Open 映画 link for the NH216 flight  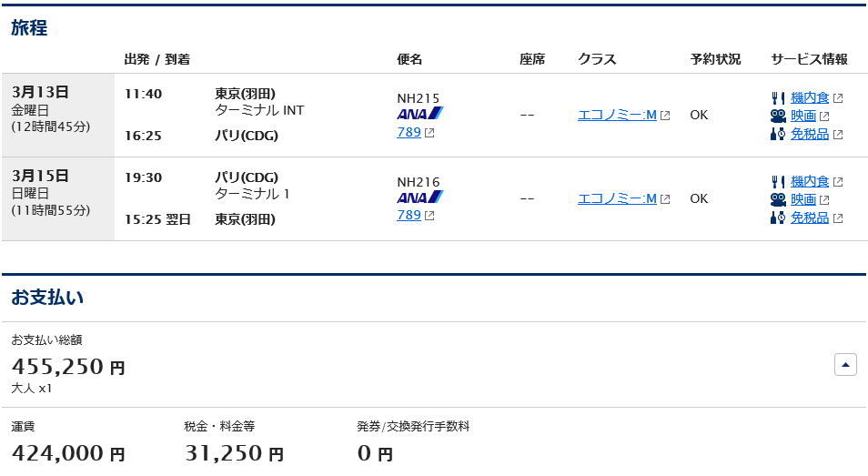[x=803, y=199]
